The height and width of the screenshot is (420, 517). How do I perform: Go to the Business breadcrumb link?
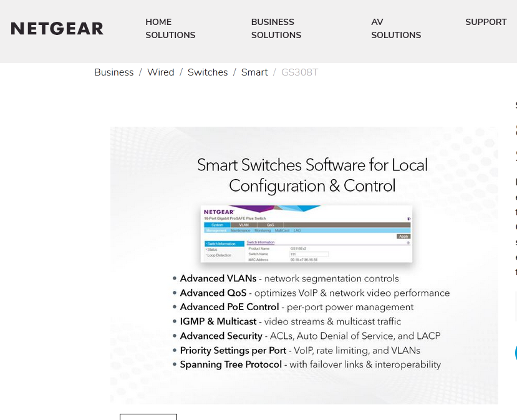tap(114, 72)
